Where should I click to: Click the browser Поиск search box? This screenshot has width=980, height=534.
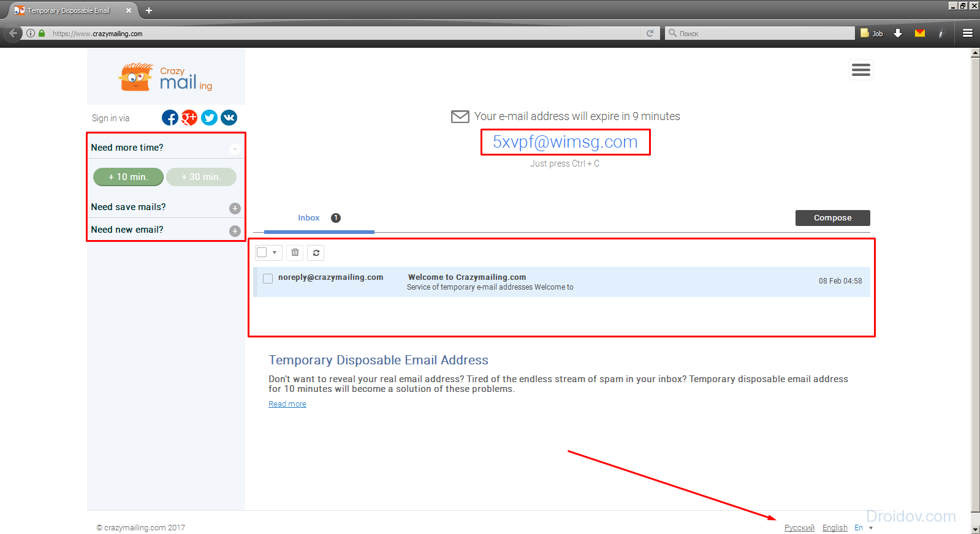(x=760, y=33)
